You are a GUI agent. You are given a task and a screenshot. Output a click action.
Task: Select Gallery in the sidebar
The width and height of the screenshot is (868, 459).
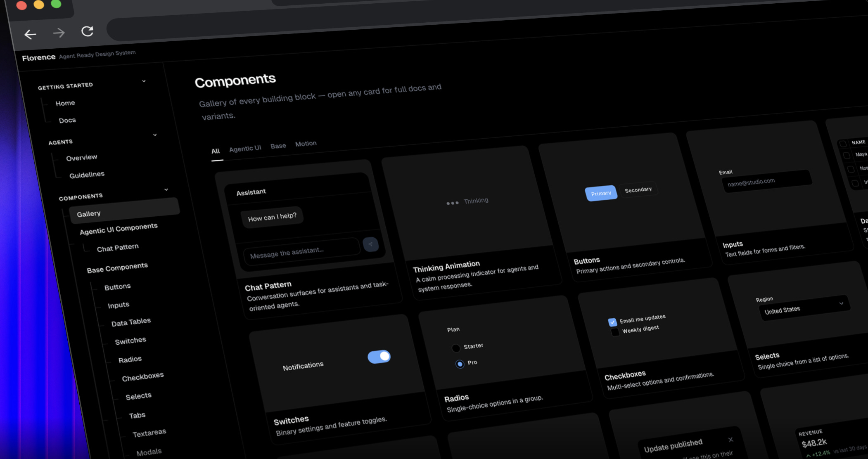click(x=124, y=210)
